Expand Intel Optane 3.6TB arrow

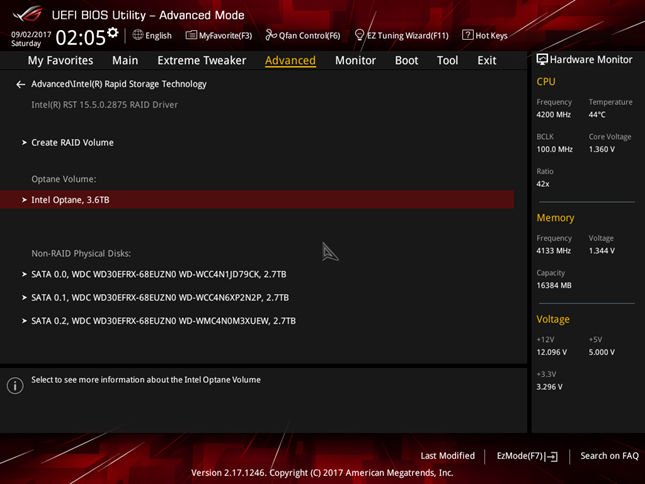(x=24, y=199)
